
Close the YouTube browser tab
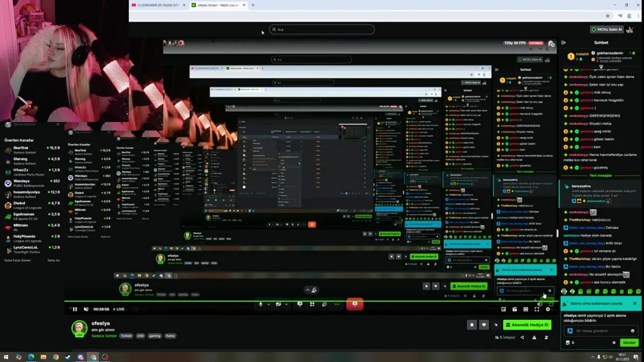point(184,5)
